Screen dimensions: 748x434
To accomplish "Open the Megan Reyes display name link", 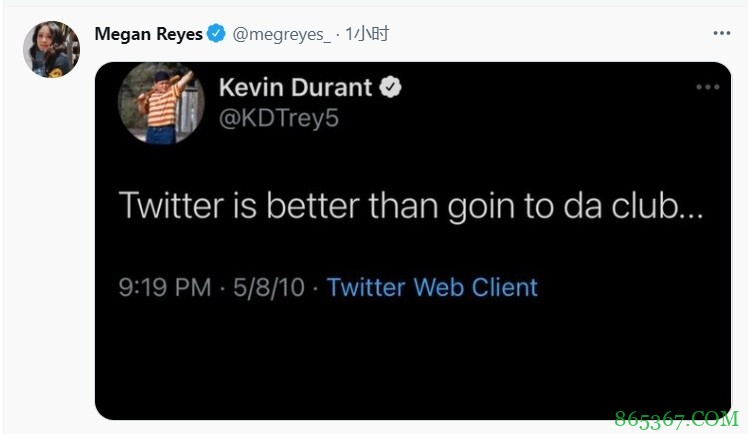I will pos(148,34).
